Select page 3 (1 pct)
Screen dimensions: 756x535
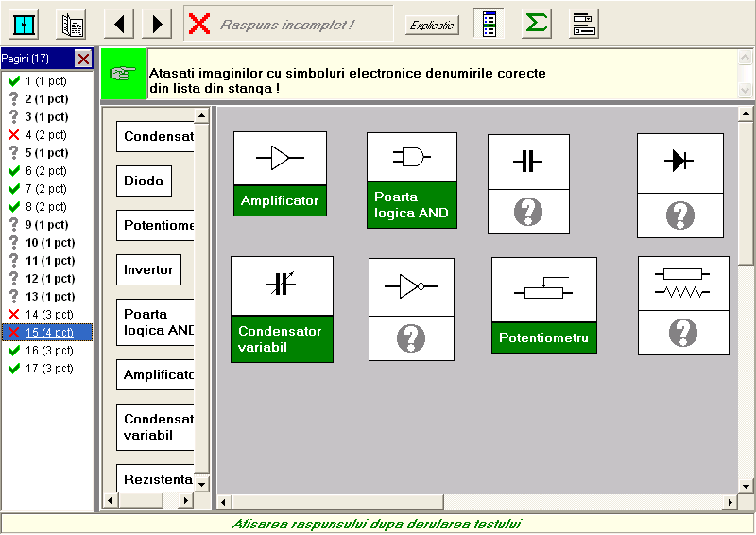[x=46, y=117]
